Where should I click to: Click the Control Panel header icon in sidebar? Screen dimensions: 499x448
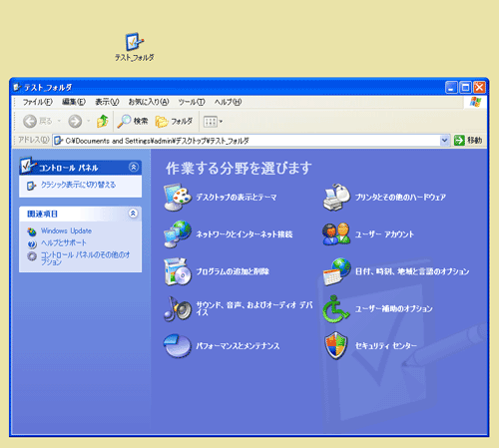point(28,166)
